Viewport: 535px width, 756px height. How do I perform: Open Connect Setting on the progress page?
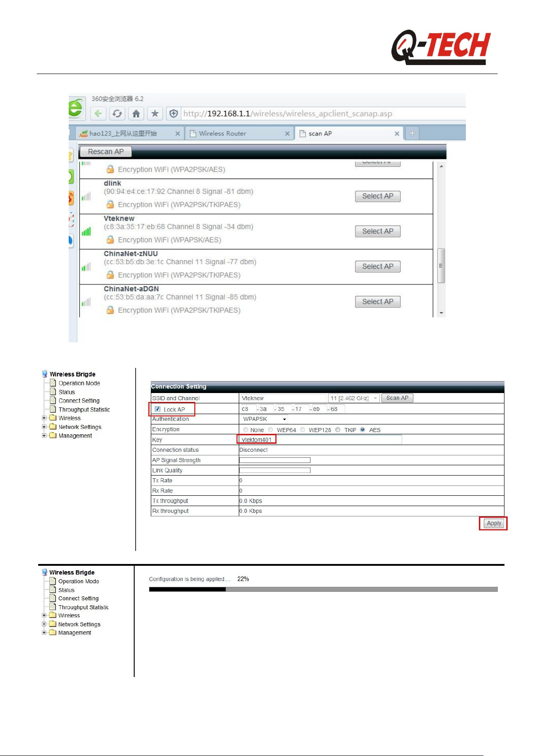(x=79, y=598)
